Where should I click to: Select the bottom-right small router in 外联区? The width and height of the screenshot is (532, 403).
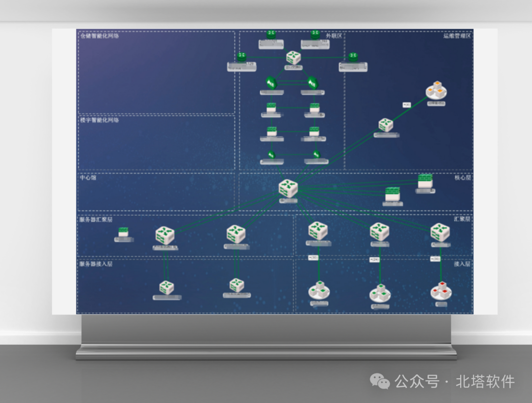[316, 154]
